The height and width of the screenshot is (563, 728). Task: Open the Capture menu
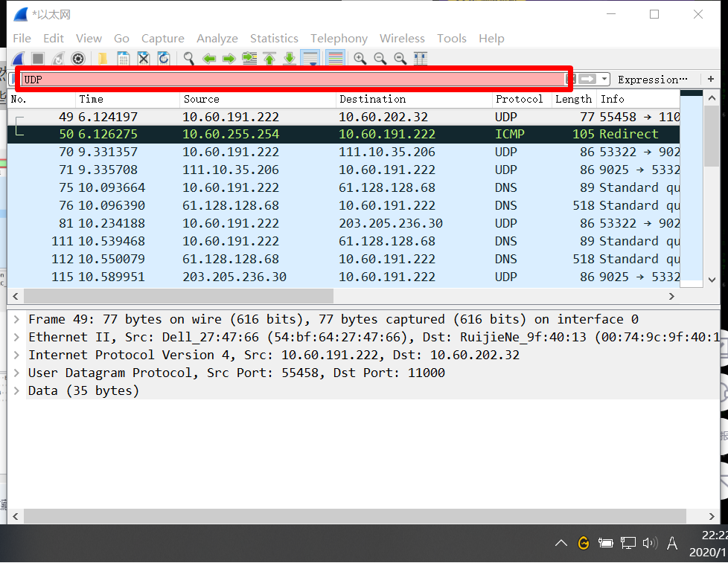(x=162, y=39)
